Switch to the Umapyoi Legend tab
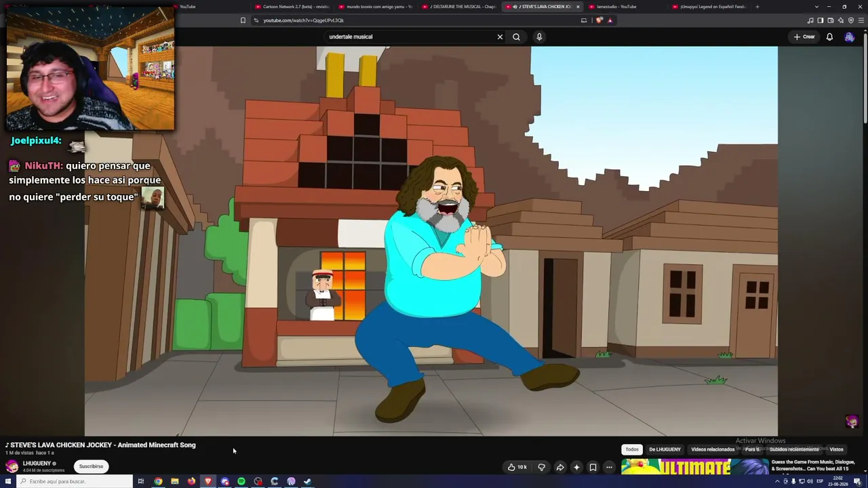 coord(710,7)
